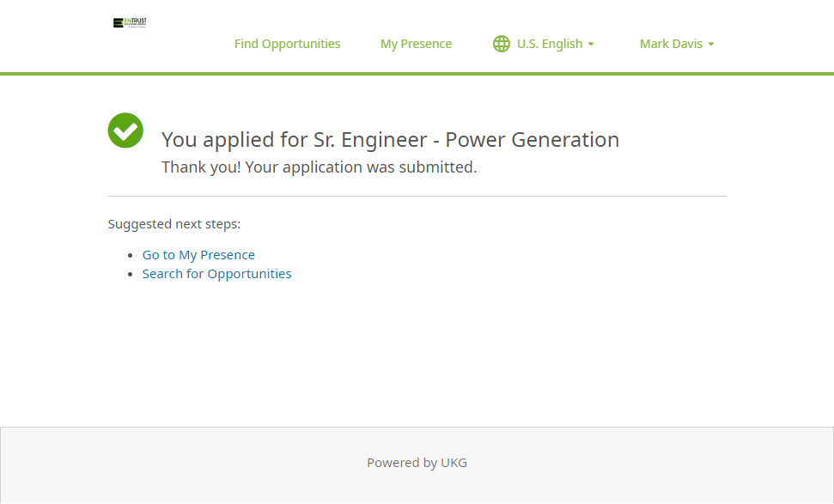Click the caret arrow beside U.S. English
The width and height of the screenshot is (834, 504).
tap(591, 45)
